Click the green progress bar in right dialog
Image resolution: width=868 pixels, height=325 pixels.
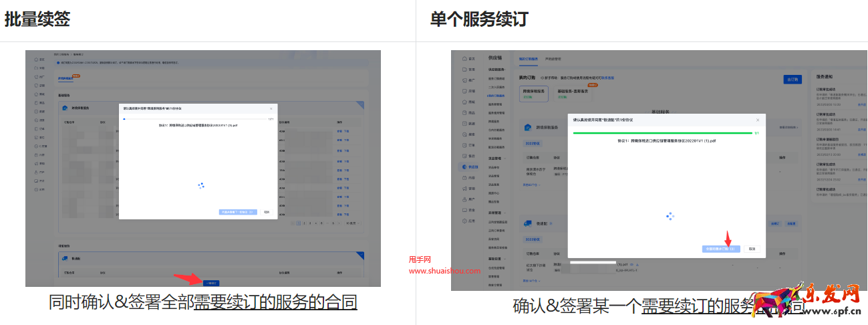(x=662, y=133)
